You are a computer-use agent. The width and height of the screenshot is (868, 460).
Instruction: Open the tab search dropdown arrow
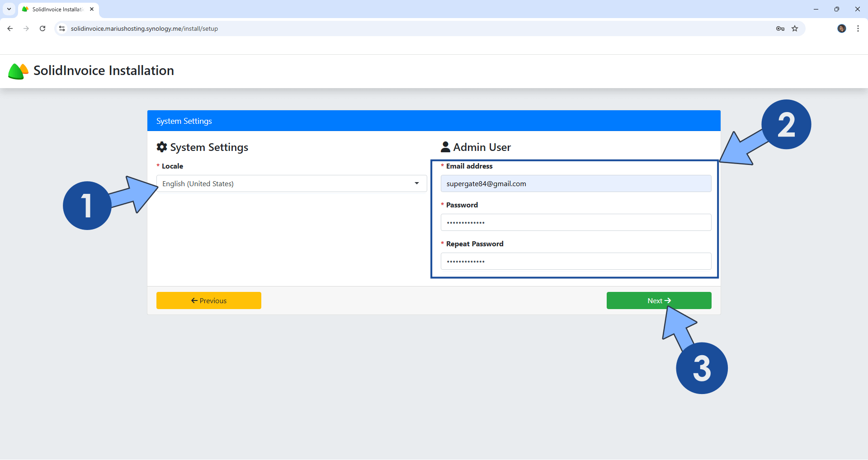pos(9,9)
